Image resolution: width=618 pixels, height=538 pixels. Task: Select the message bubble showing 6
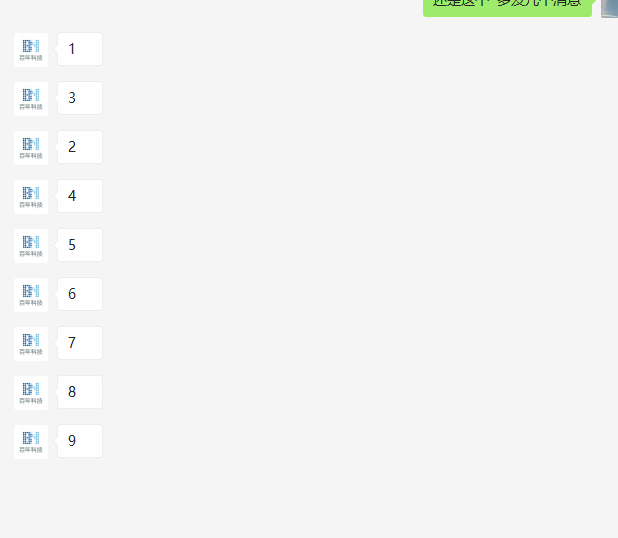80,294
